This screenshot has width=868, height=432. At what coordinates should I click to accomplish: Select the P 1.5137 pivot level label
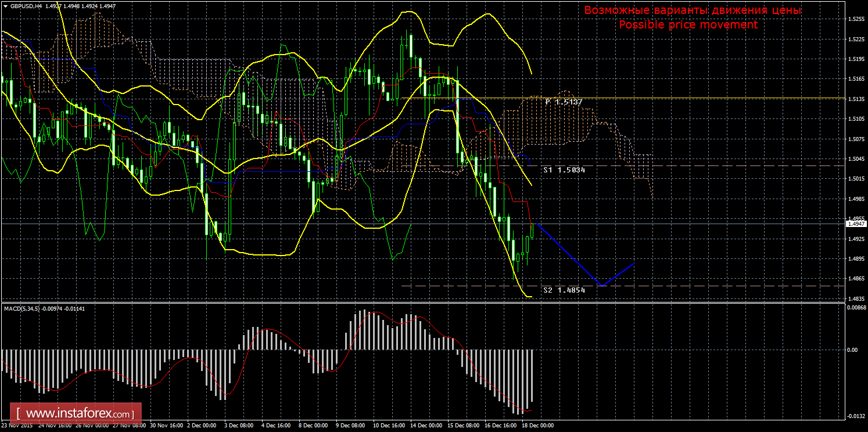tap(564, 102)
